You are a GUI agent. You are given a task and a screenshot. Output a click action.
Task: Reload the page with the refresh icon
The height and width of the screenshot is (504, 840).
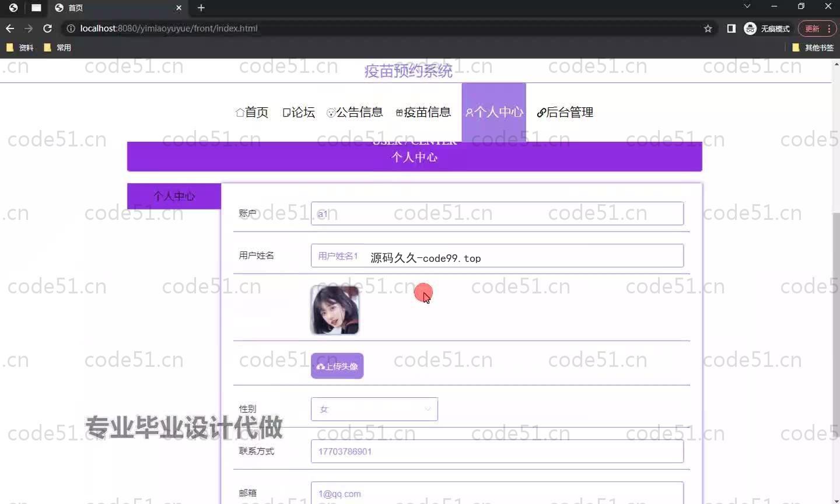pos(48,28)
